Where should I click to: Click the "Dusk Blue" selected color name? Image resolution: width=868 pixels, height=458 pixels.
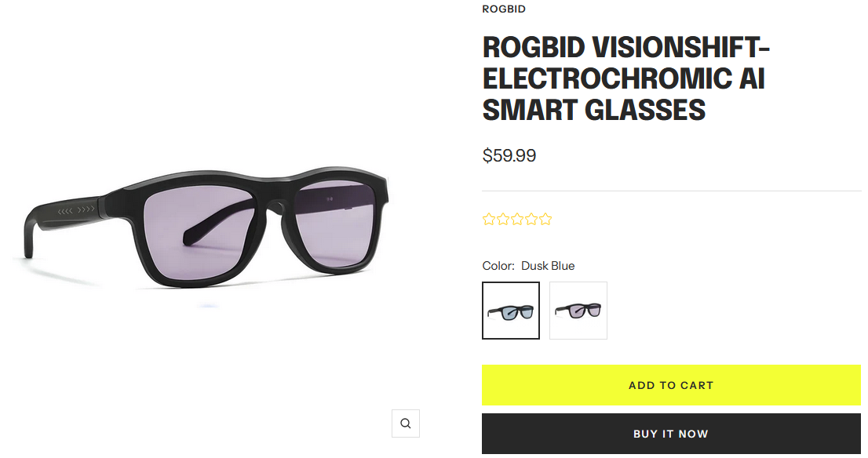[x=548, y=266]
